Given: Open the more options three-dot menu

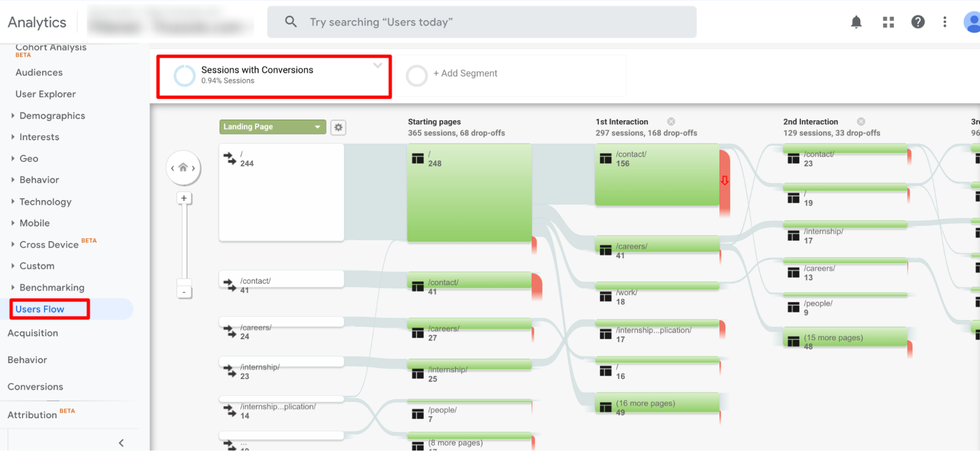Looking at the screenshot, I should 945,22.
